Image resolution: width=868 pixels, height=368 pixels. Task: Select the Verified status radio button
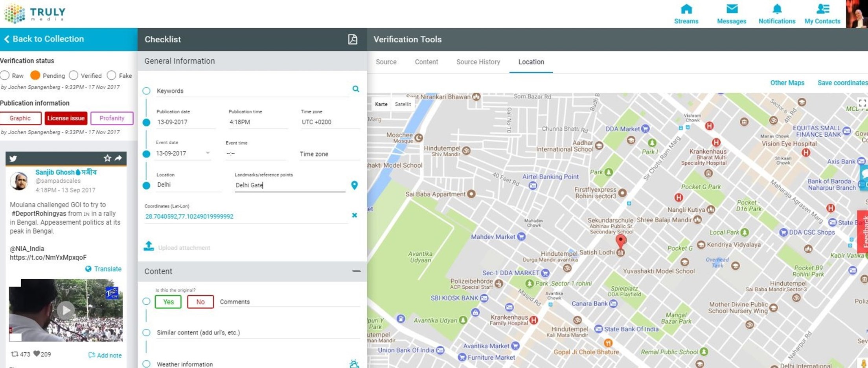(x=74, y=75)
